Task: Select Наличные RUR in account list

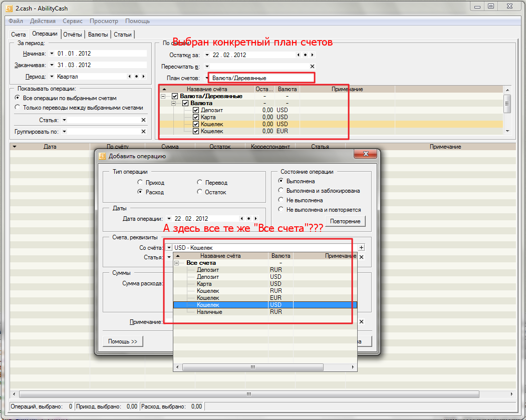Action: pyautogui.click(x=209, y=312)
